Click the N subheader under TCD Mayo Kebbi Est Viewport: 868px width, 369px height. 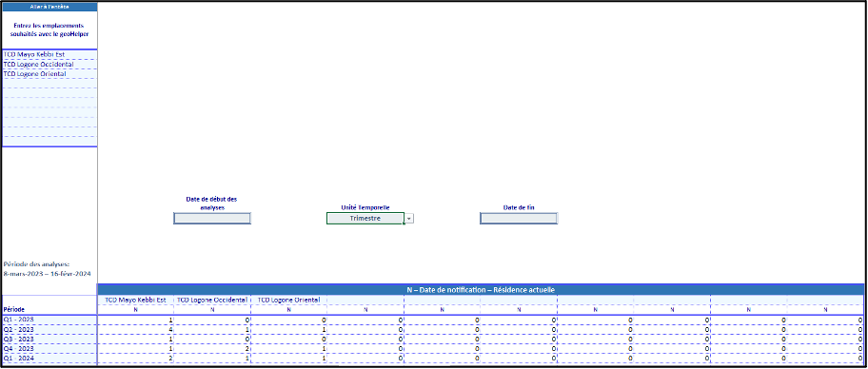135,310
